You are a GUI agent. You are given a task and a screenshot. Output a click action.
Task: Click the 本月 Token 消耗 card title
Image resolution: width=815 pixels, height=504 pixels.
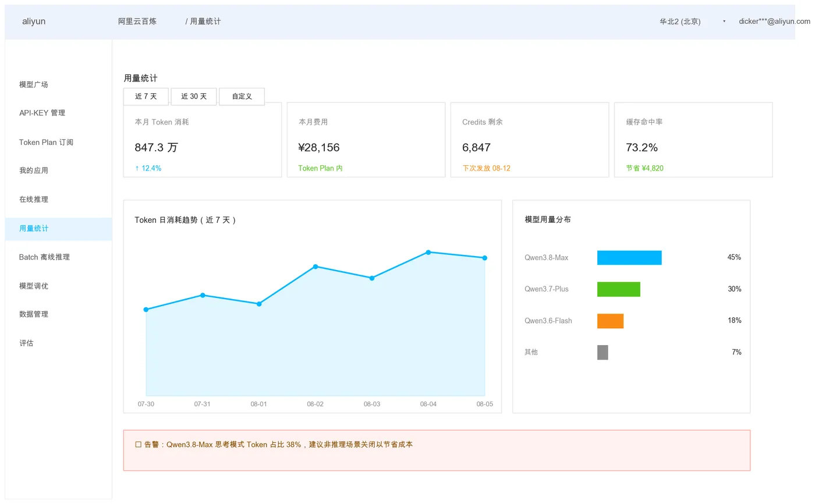click(162, 122)
